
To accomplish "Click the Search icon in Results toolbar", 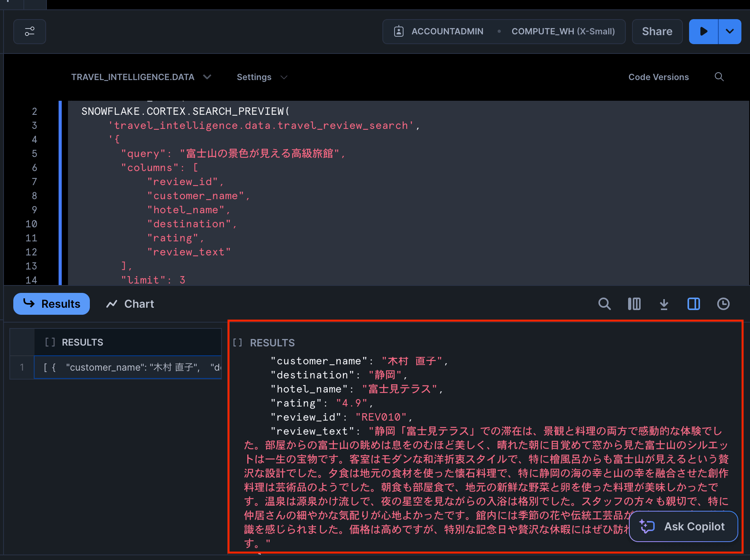I will (x=605, y=303).
